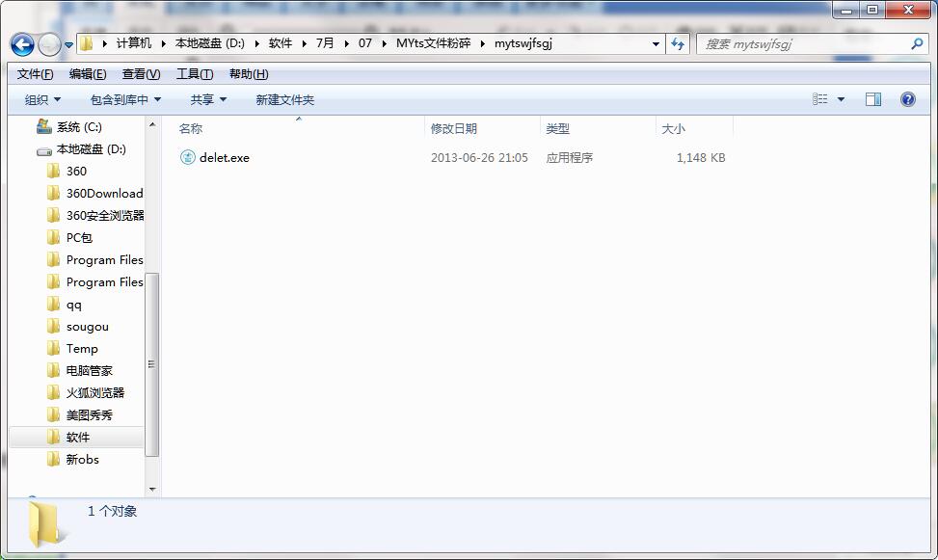Go back with the blue Back arrow
Screen dimensions: 938x560
click(x=22, y=44)
